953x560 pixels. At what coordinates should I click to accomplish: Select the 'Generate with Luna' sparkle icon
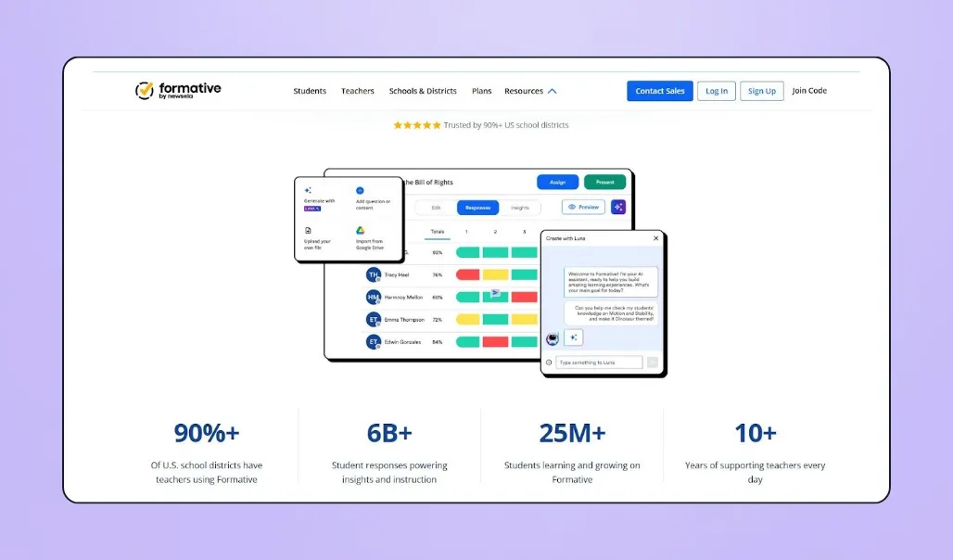[309, 190]
